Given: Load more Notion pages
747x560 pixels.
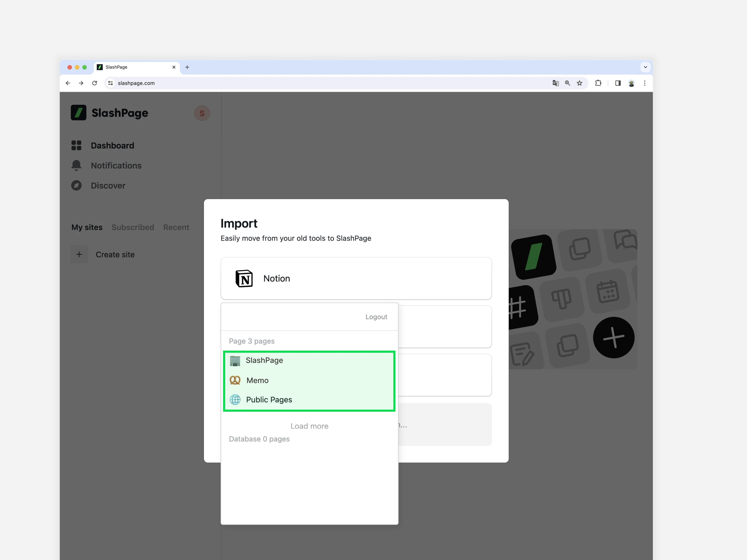Looking at the screenshot, I should tap(309, 426).
